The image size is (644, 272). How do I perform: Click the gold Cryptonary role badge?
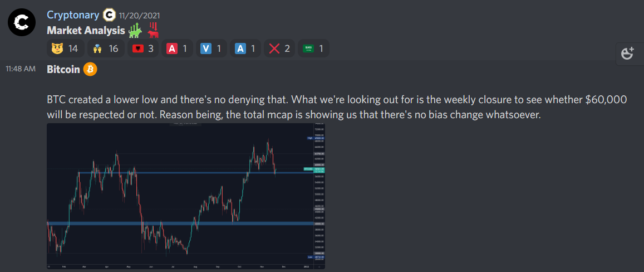pos(109,16)
